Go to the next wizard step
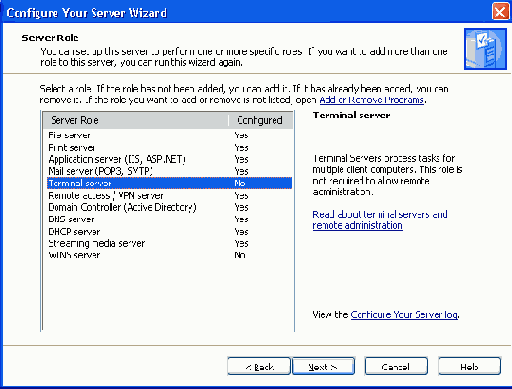512x389 pixels. pos(323,367)
